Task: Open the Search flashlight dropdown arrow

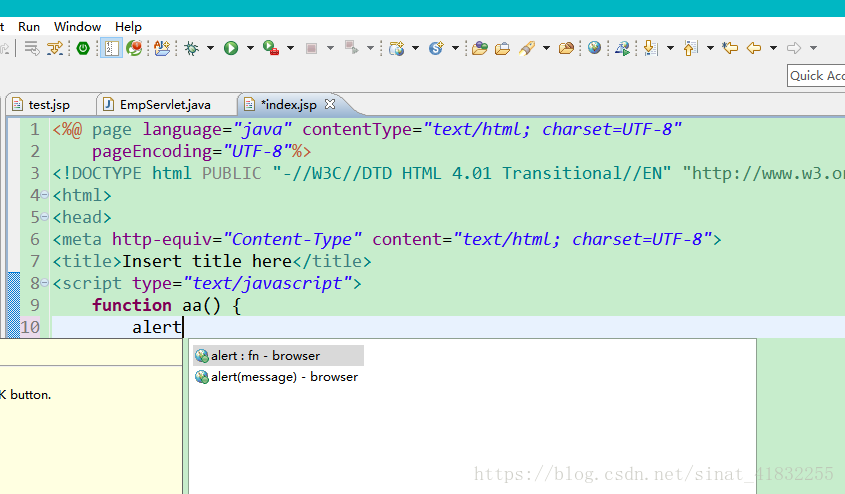Action: click(x=546, y=48)
